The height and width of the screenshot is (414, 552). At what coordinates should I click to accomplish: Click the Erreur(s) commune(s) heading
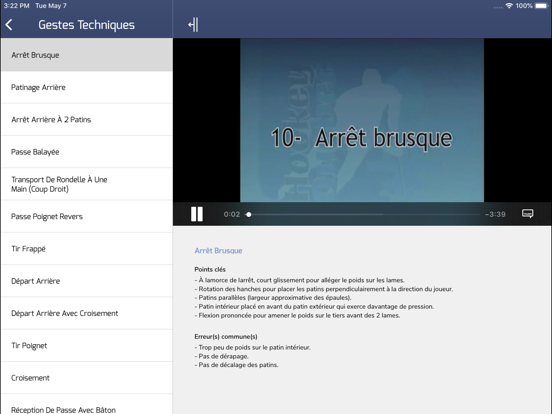[226, 337]
